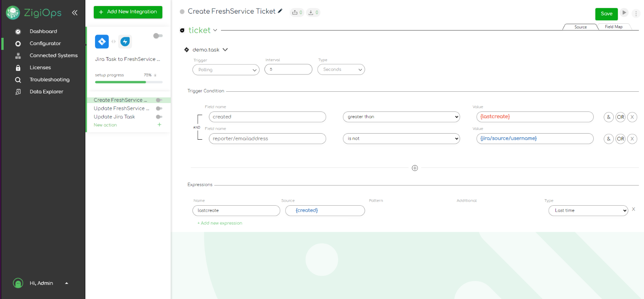Click the Save button

[607, 14]
